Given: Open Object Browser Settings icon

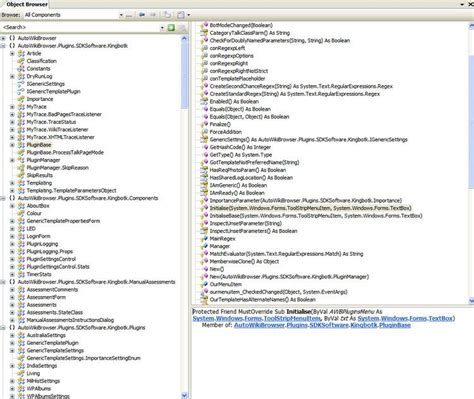Looking at the screenshot, I should (x=180, y=15).
